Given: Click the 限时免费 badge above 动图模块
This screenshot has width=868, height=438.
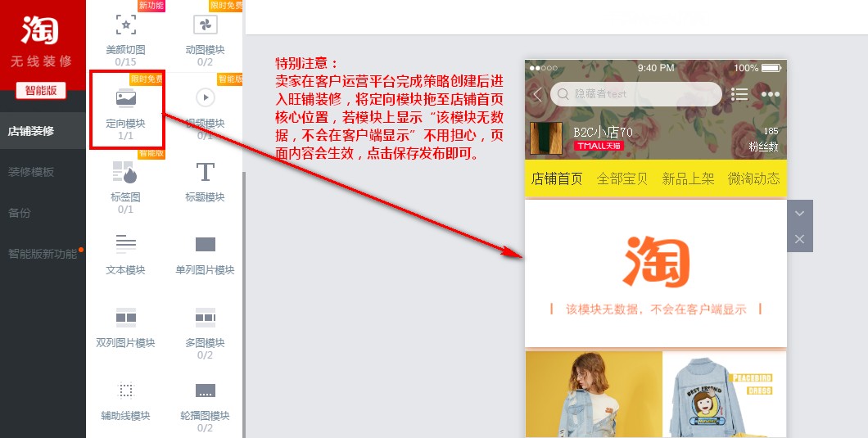Looking at the screenshot, I should tap(226, 6).
